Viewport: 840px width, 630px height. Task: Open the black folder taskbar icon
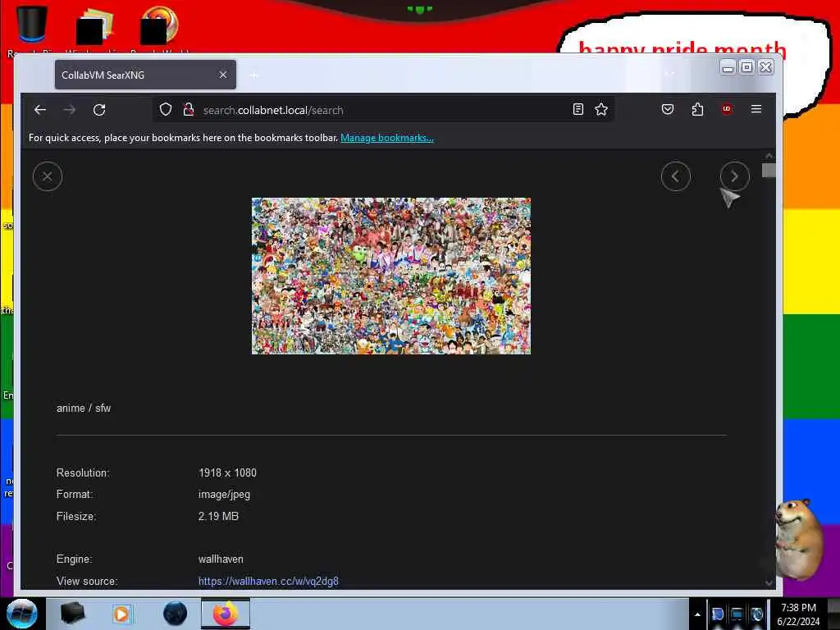click(72, 614)
